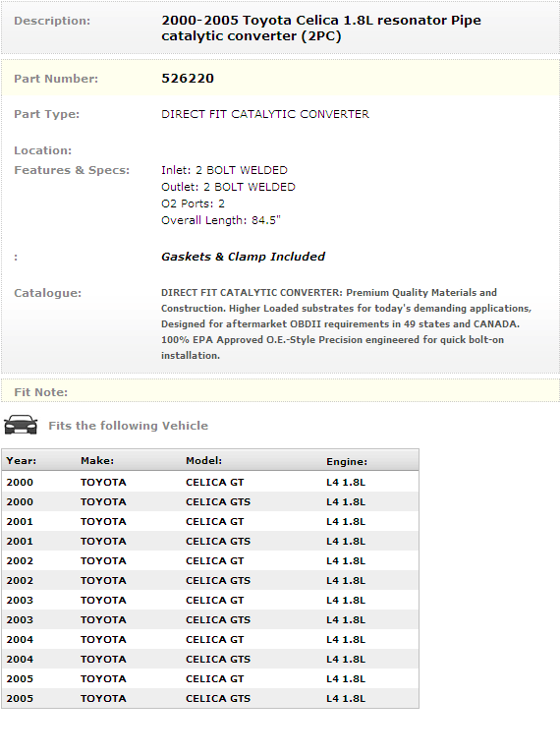The height and width of the screenshot is (756, 560).
Task: Click the car icon beside vehicle fitment
Action: click(x=21, y=425)
